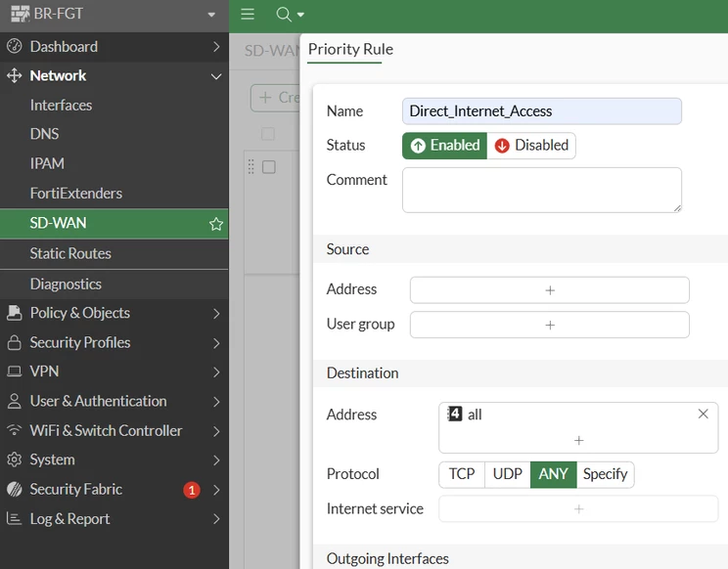The image size is (728, 569).
Task: Toggle the SD-WAN favorite star
Action: [216, 224]
